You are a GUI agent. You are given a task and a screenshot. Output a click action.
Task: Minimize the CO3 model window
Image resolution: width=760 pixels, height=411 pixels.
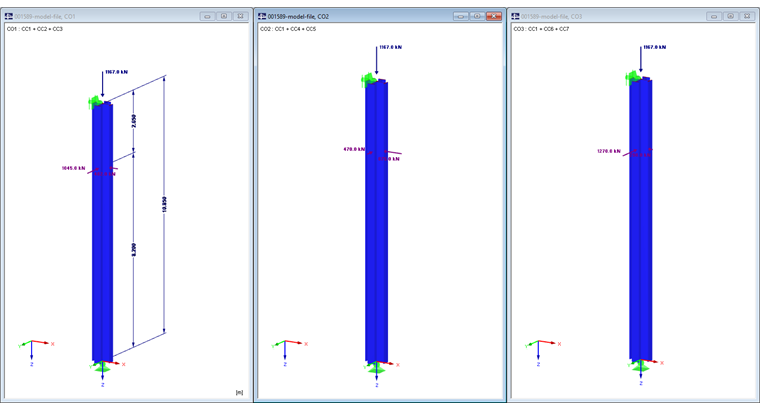pyautogui.click(x=714, y=16)
